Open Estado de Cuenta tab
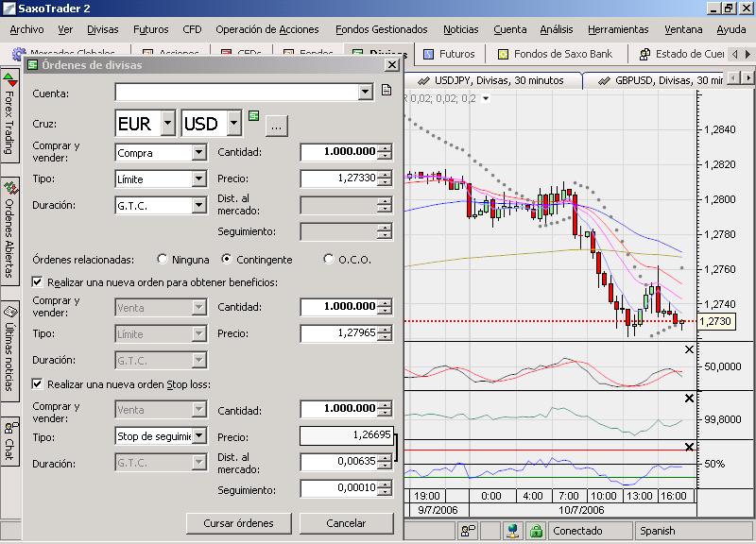Screen dimensions: 756x544 (x=680, y=54)
